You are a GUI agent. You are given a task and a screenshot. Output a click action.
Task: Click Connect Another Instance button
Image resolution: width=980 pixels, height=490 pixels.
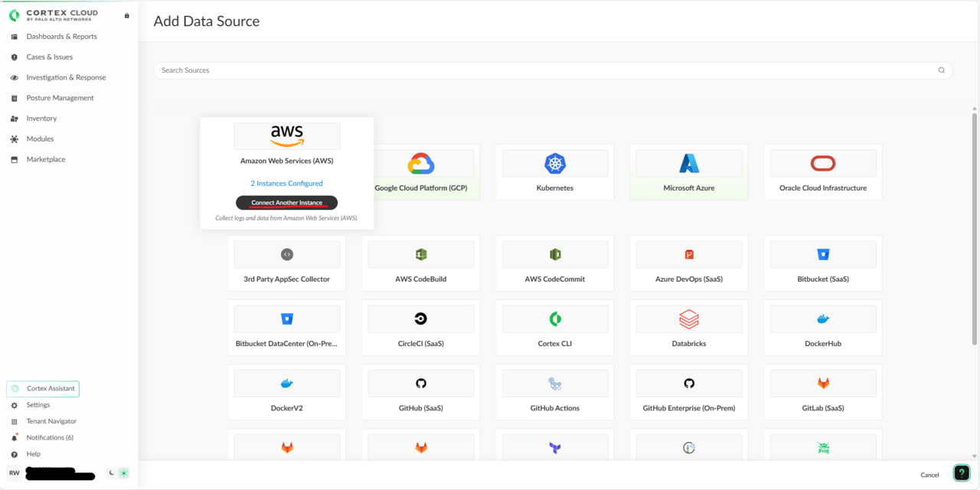[287, 203]
